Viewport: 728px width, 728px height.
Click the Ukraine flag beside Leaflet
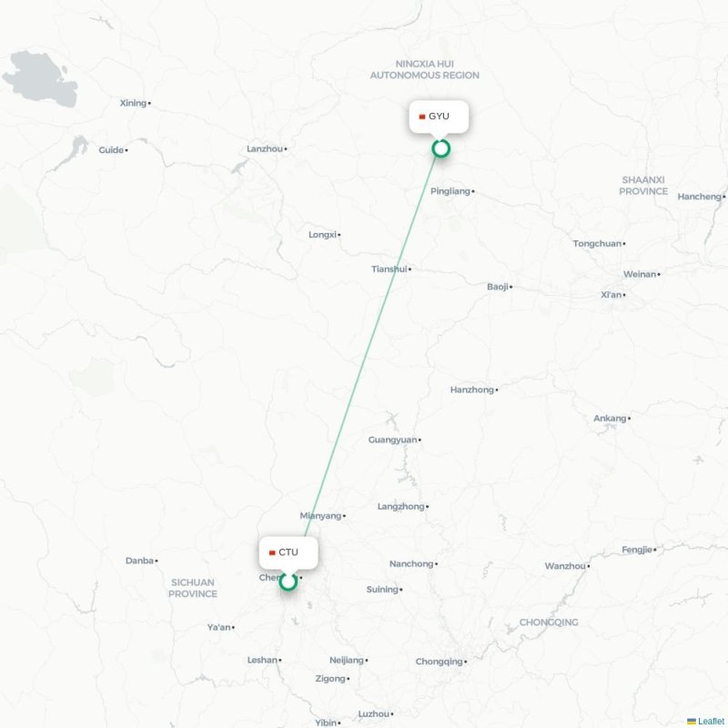coord(692,721)
